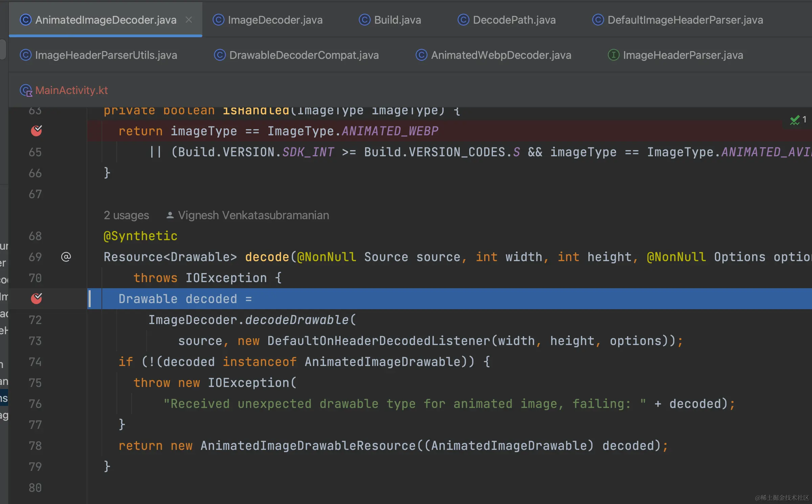Remove breakpoint on the Drawable decoded line
The height and width of the screenshot is (504, 812).
(36, 299)
